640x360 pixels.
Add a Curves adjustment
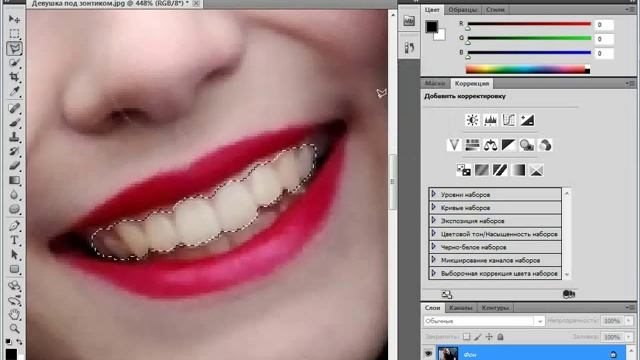(x=509, y=120)
